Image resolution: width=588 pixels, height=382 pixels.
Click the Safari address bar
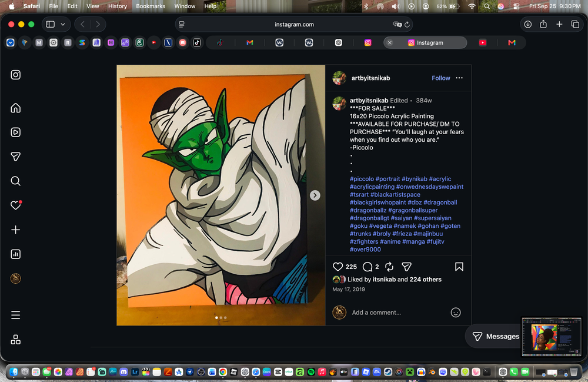(294, 24)
